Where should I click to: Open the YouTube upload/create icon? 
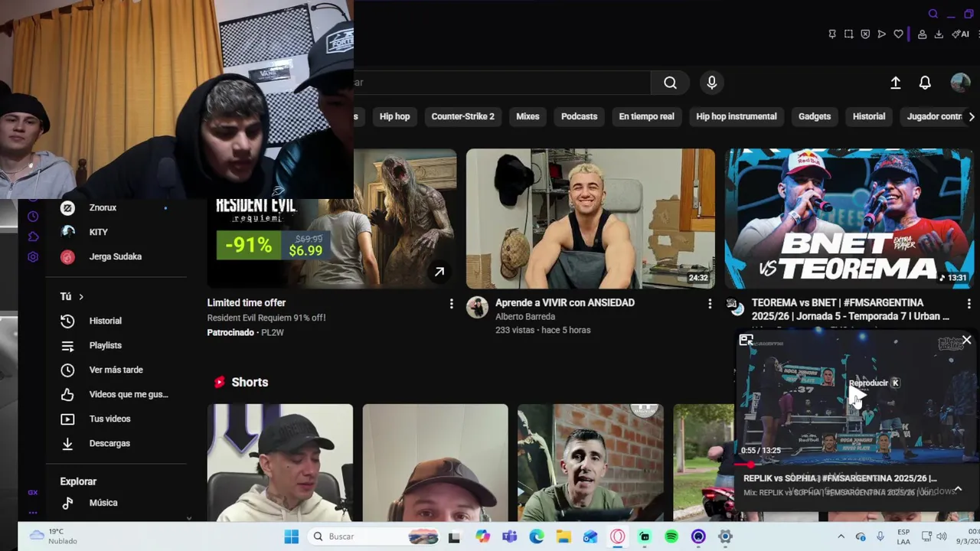(895, 83)
